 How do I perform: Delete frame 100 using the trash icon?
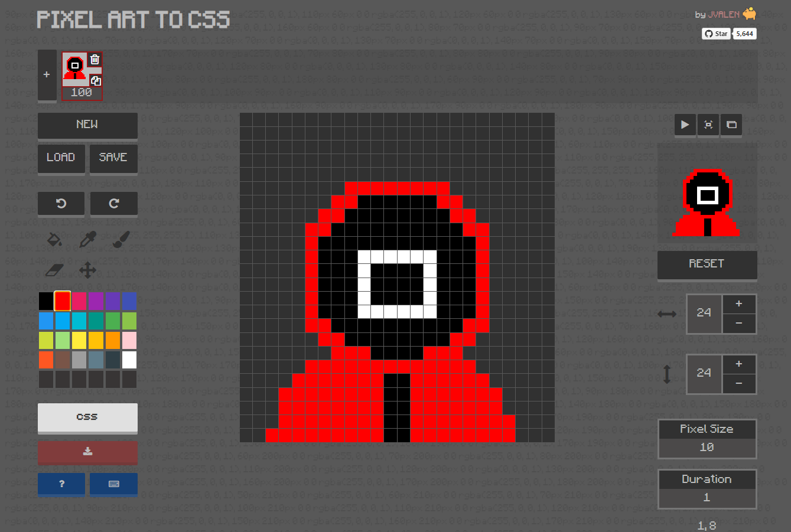(95, 60)
